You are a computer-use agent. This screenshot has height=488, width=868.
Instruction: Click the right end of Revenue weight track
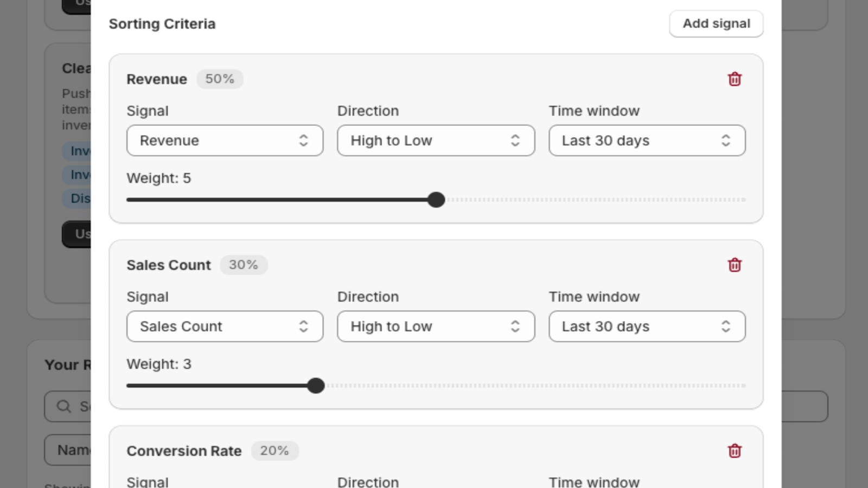743,200
